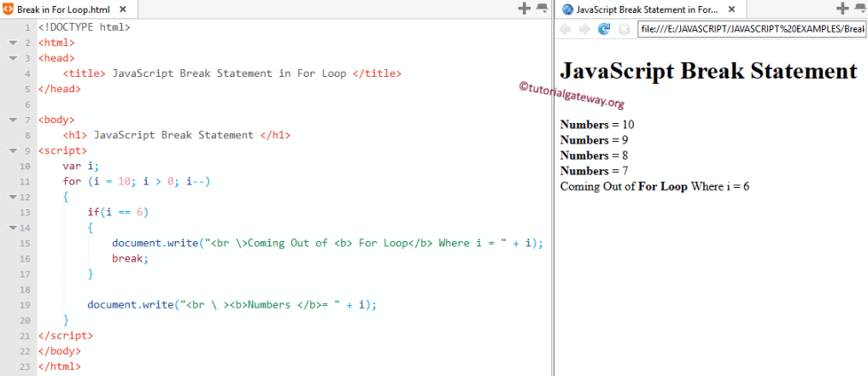Image resolution: width=868 pixels, height=376 pixels.
Task: Click the "Coming Out of For Loop" output line
Action: 655,186
